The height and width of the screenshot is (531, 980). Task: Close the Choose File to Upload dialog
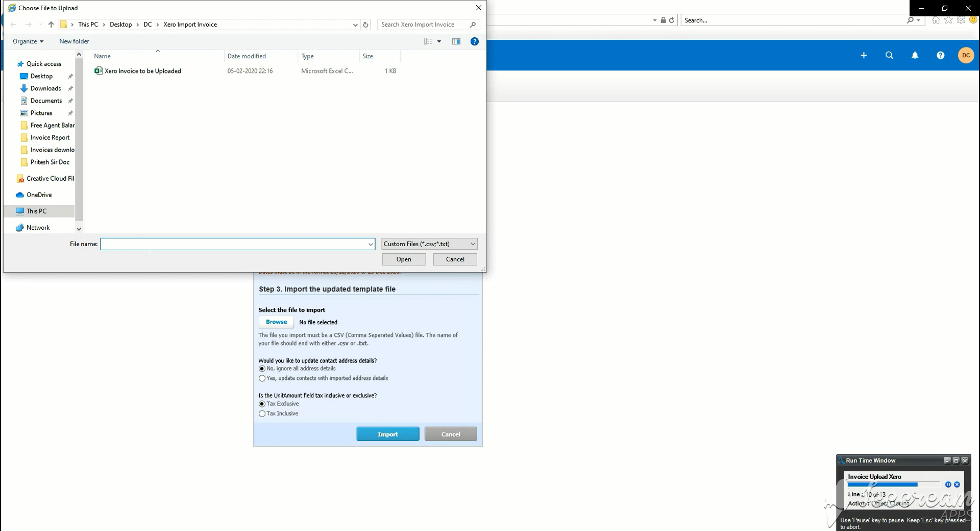[478, 8]
